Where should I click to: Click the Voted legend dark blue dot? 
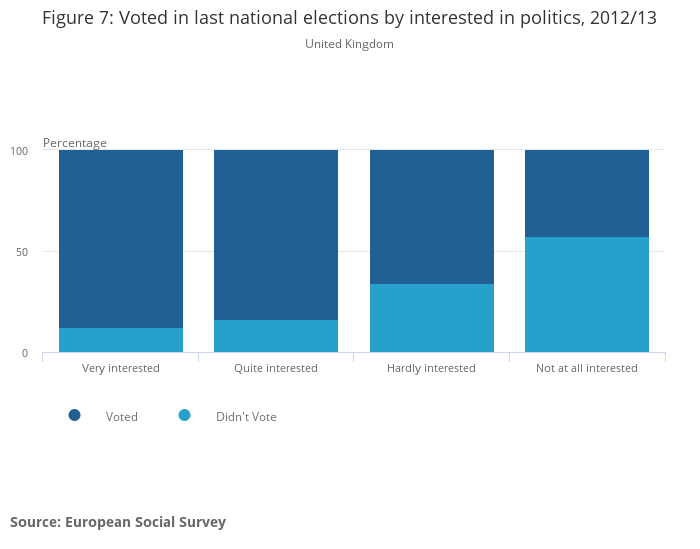tap(74, 415)
